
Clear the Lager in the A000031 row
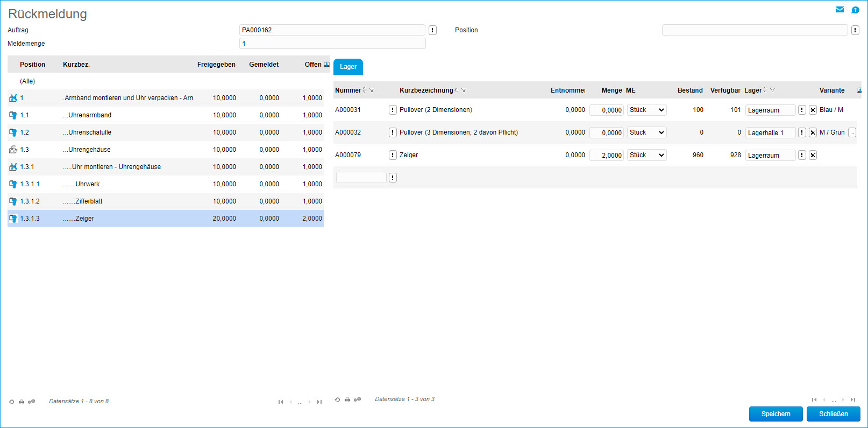pos(813,110)
